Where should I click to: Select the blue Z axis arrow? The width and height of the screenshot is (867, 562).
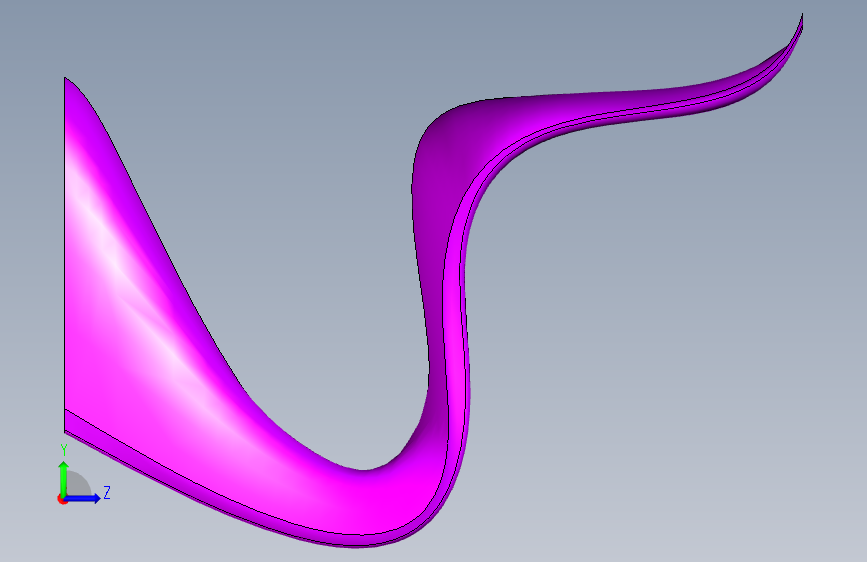(x=83, y=498)
